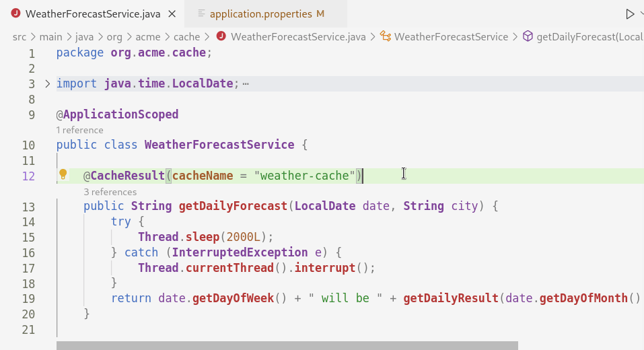Click the class symbol icon in breadcrumb
Screen dimensions: 644x350
385,36
